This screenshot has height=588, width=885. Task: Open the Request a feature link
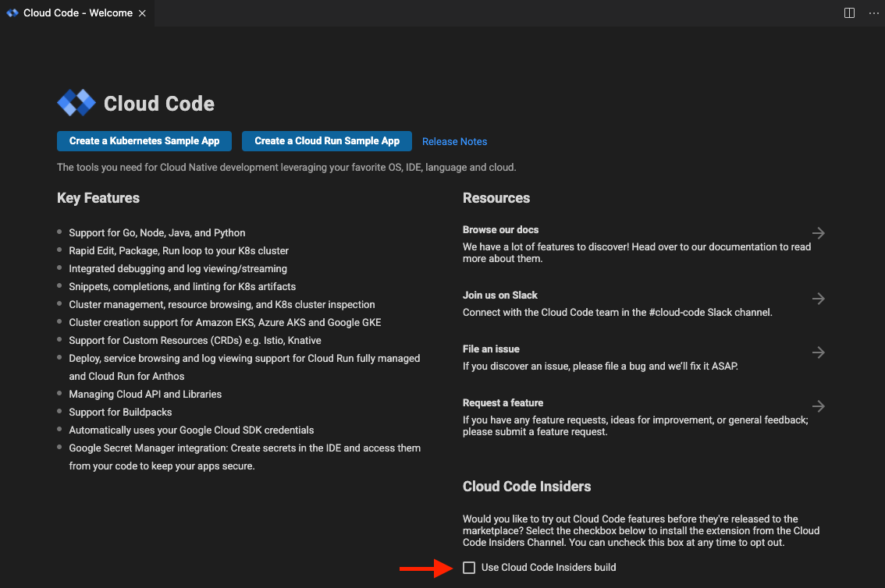click(x=503, y=402)
